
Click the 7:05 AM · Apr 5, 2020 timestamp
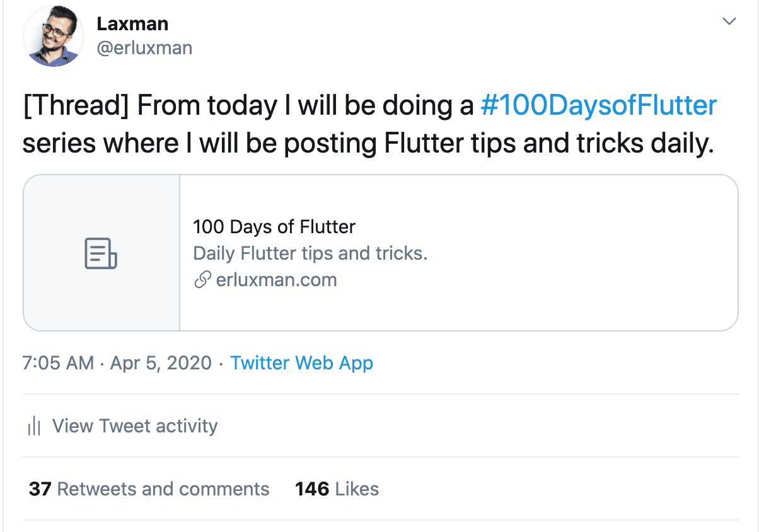[x=117, y=363]
